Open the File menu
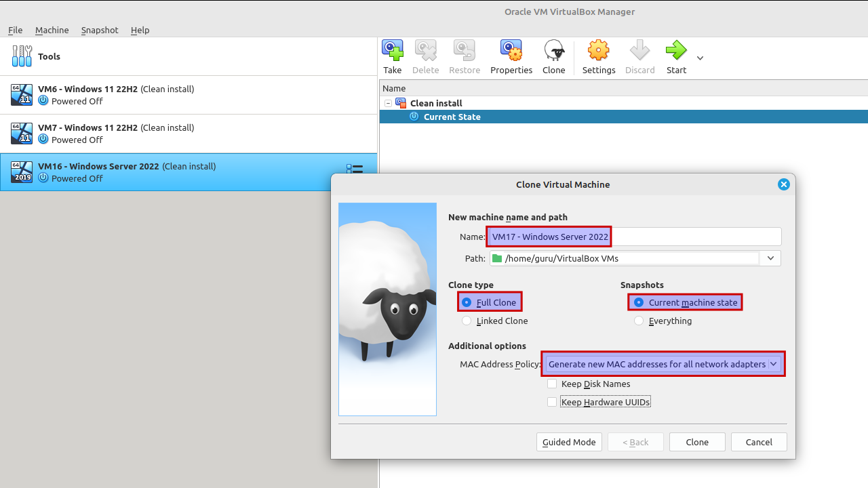The image size is (868, 488). click(16, 30)
